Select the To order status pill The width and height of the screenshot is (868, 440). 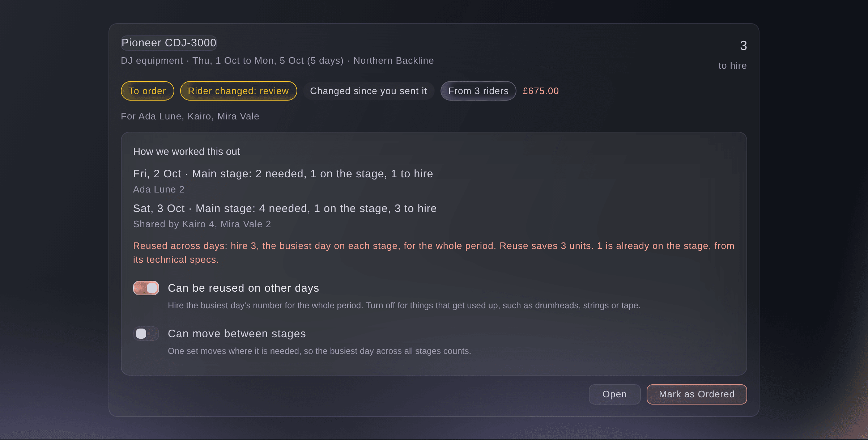147,91
